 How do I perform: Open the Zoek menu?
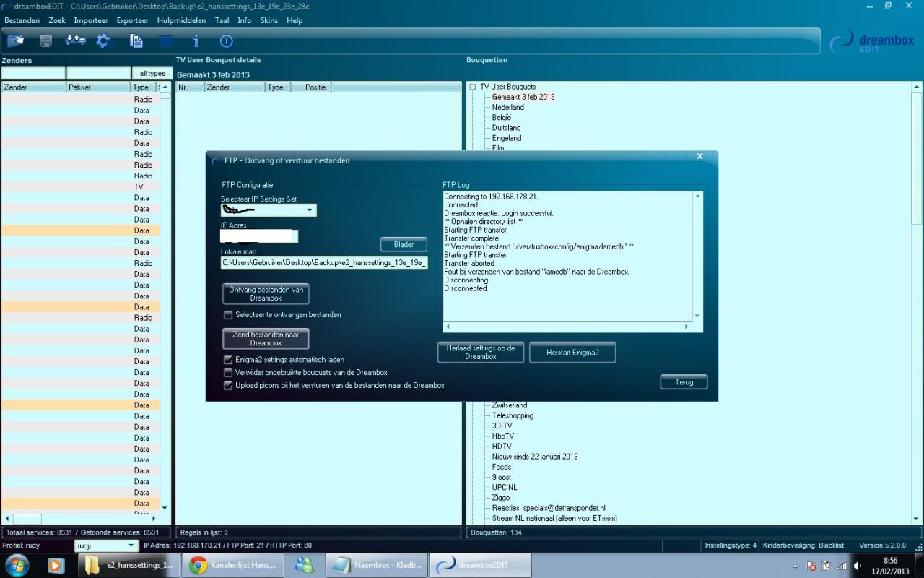click(57, 20)
